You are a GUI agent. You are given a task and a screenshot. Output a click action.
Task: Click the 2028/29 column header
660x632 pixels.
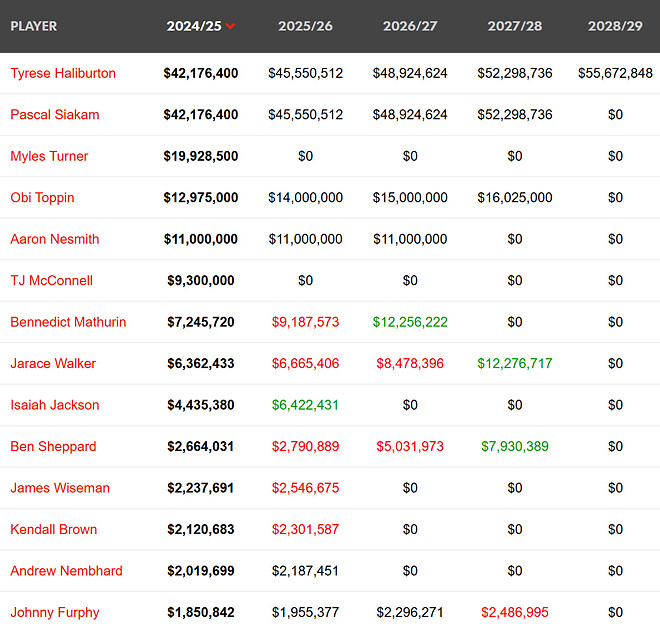(x=615, y=26)
